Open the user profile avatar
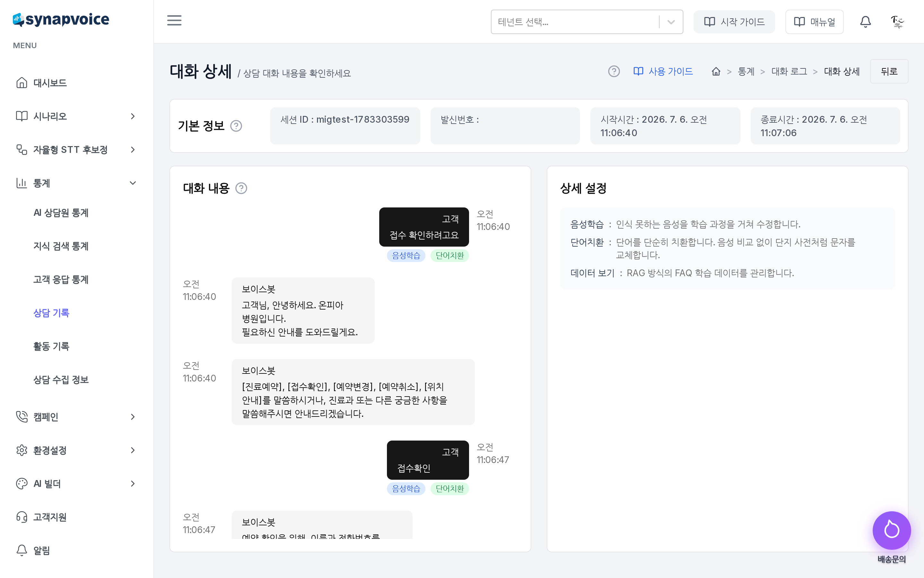The height and width of the screenshot is (578, 924). point(897,22)
